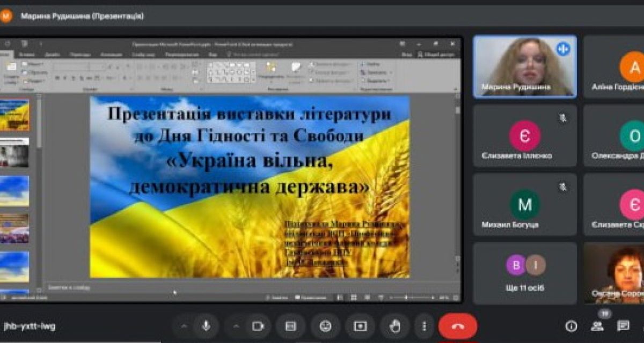Screen dimensions: 644x343
Task: Open the chat with everyone panel
Action: [x=623, y=326]
